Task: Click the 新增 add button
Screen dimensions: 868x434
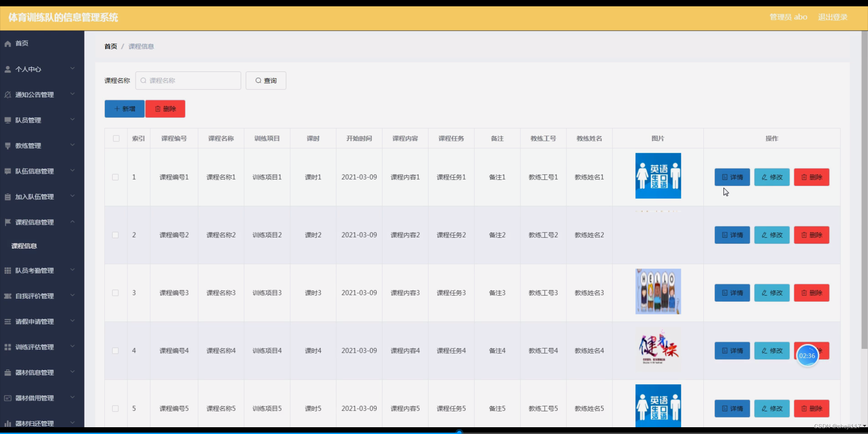Action: pyautogui.click(x=124, y=108)
